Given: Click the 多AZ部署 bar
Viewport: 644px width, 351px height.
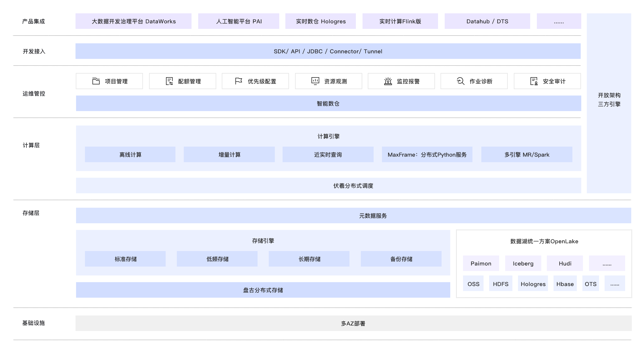Looking at the screenshot, I should [x=354, y=323].
